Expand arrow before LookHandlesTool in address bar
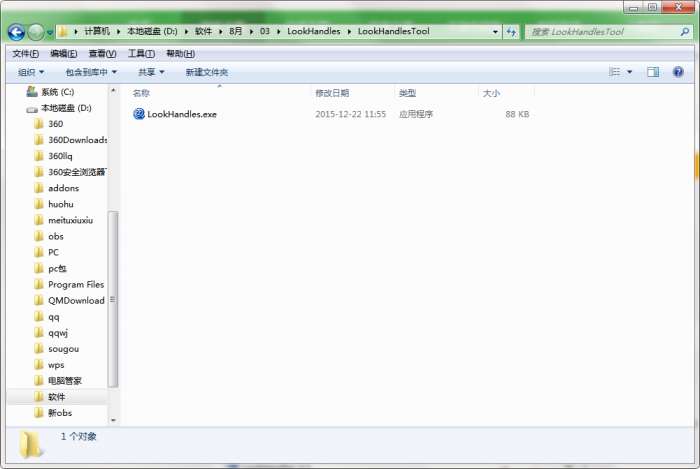700x469 pixels. [x=349, y=32]
